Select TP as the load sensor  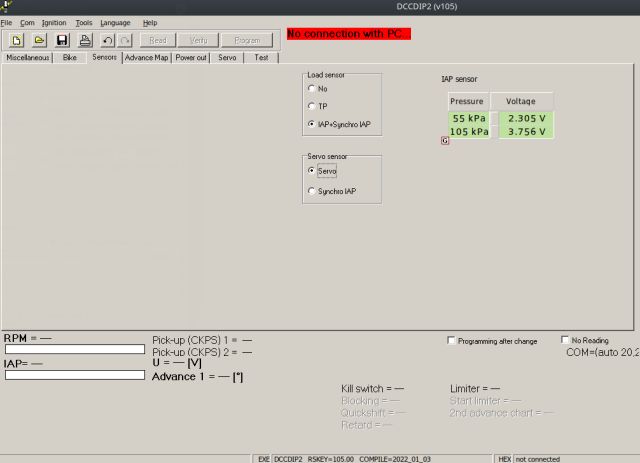click(312, 106)
